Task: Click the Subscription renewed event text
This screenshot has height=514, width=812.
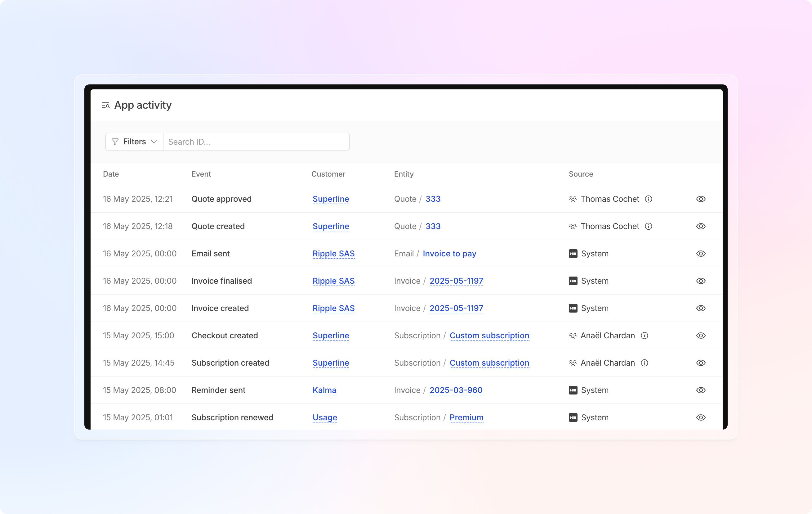Action: (232, 418)
